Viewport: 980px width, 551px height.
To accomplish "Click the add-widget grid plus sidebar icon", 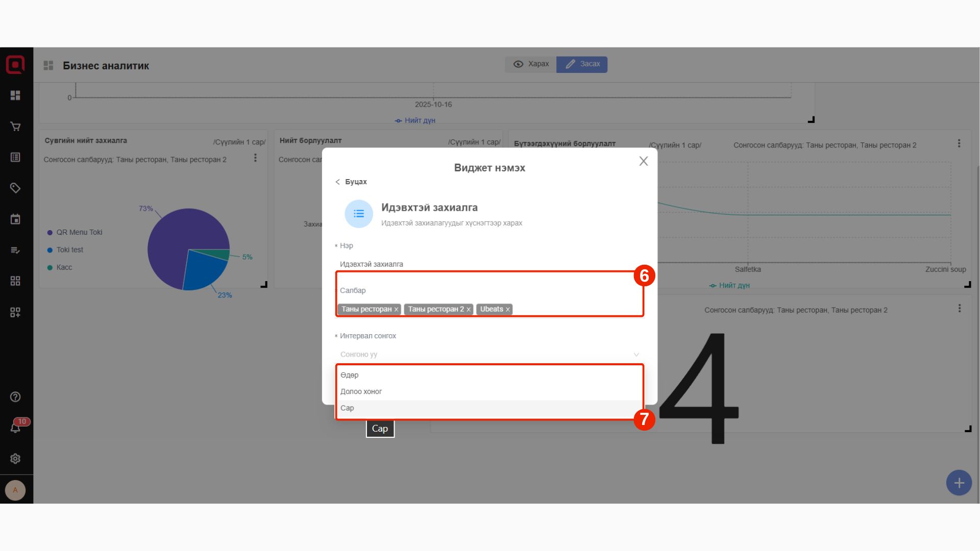I will pyautogui.click(x=15, y=312).
